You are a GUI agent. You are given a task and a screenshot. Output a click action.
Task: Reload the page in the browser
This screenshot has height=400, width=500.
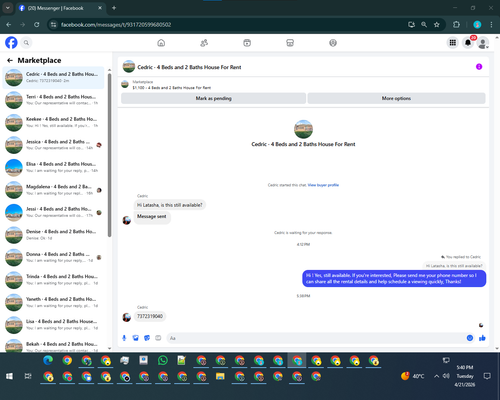coord(37,25)
